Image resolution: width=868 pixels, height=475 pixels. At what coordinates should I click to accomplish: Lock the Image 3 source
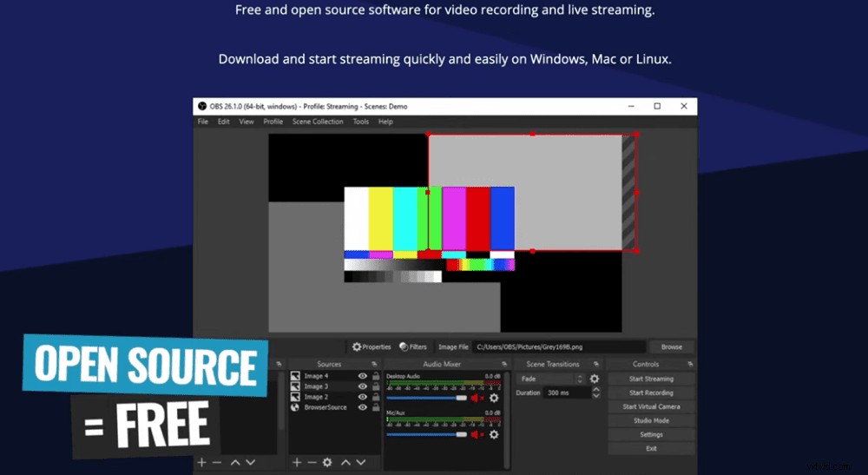(x=376, y=386)
